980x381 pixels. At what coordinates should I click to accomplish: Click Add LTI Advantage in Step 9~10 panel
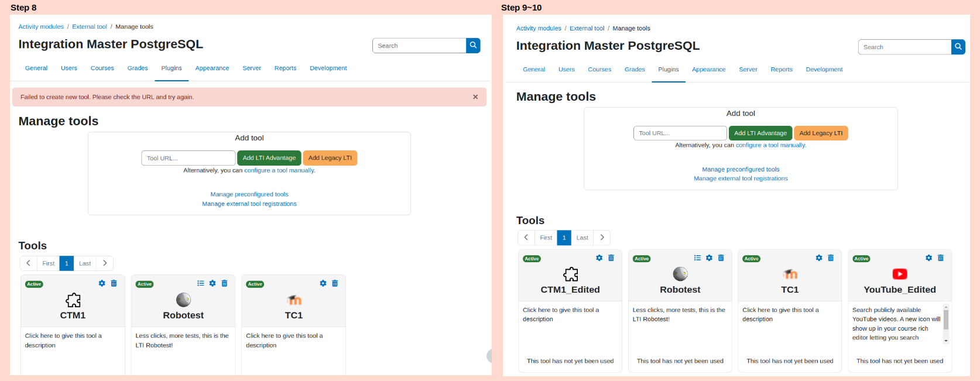[760, 133]
